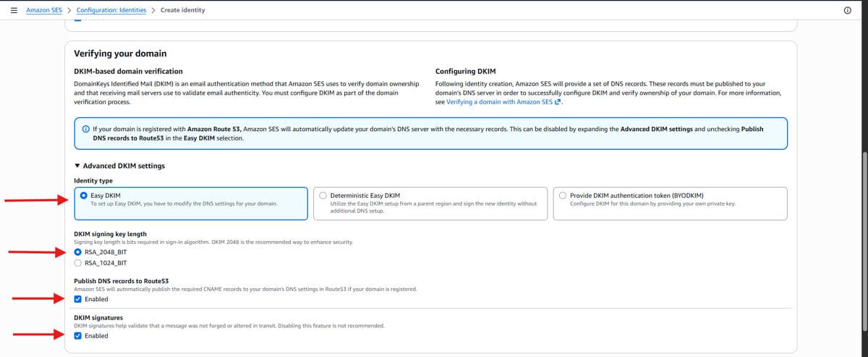This screenshot has height=357, width=868.
Task: Collapse Advanced DKIM settings section
Action: (x=119, y=166)
